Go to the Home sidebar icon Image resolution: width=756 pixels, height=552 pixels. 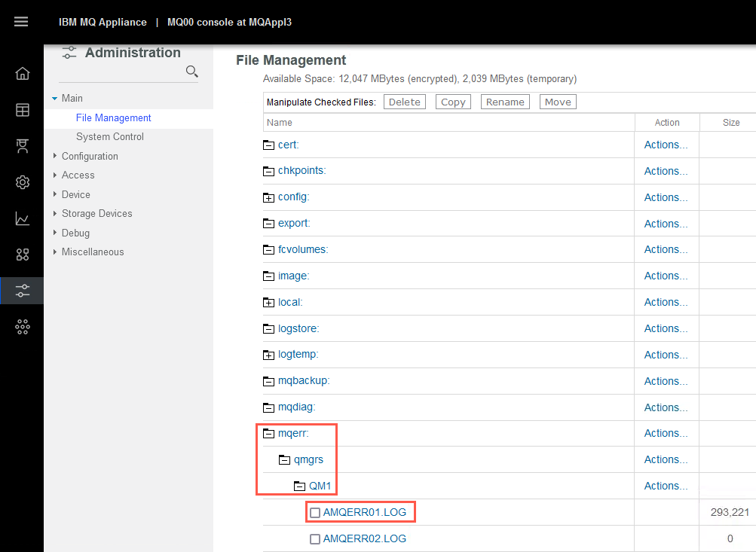point(22,73)
